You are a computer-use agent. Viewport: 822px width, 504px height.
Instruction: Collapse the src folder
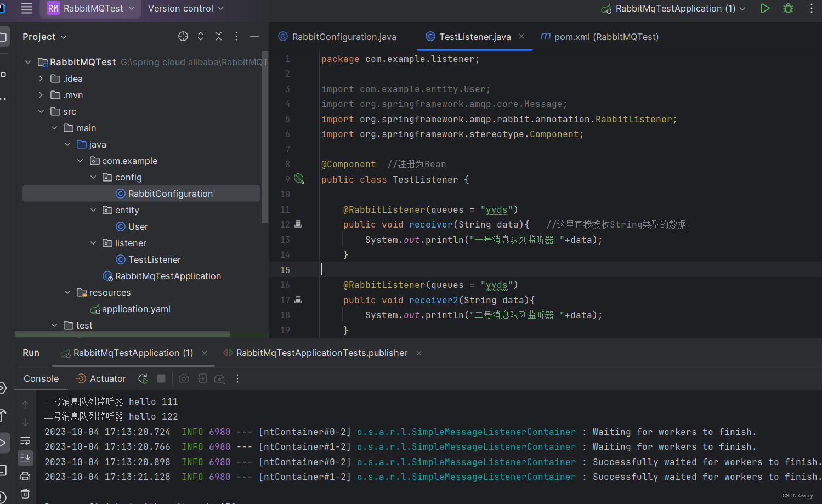point(41,111)
